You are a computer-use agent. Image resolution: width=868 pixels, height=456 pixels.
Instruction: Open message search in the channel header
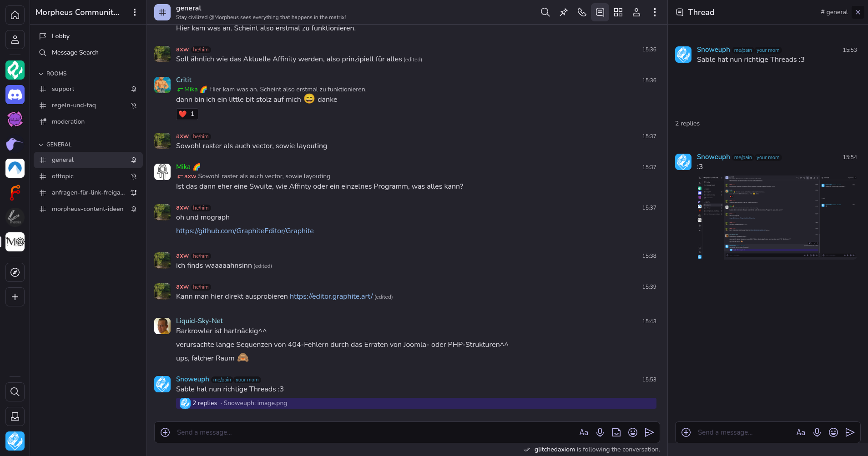[x=545, y=12]
